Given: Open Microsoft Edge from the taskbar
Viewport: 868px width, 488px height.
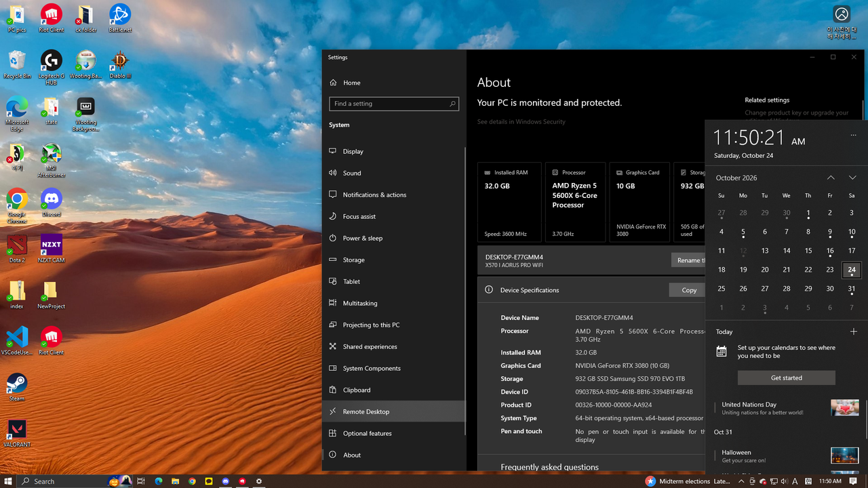Looking at the screenshot, I should point(158,481).
